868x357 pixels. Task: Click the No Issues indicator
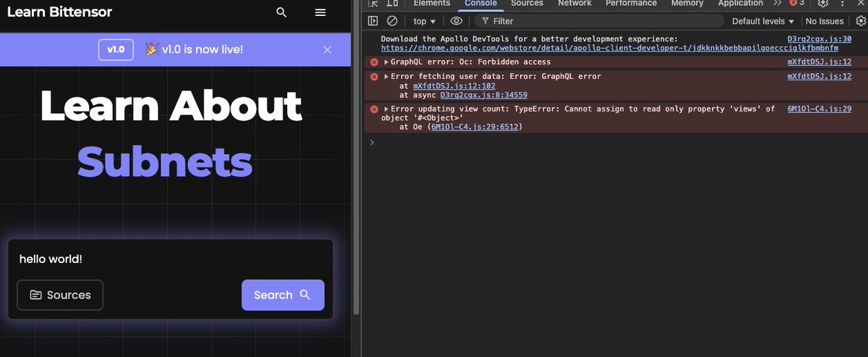pyautogui.click(x=825, y=21)
